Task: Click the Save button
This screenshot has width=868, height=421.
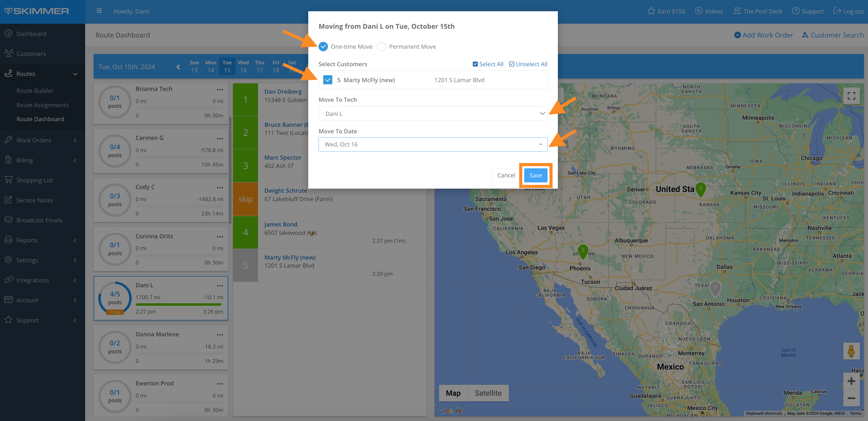Action: (x=535, y=175)
